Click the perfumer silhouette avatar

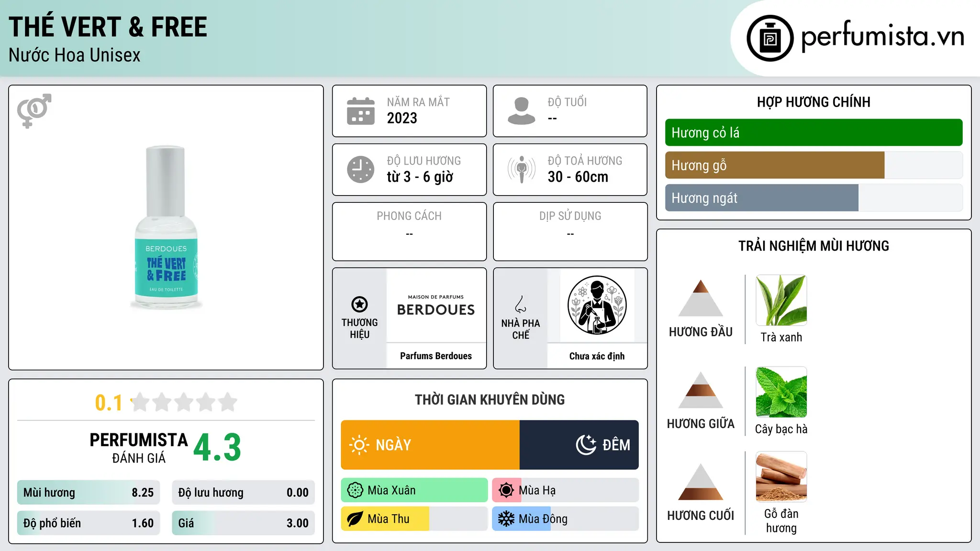[597, 305]
